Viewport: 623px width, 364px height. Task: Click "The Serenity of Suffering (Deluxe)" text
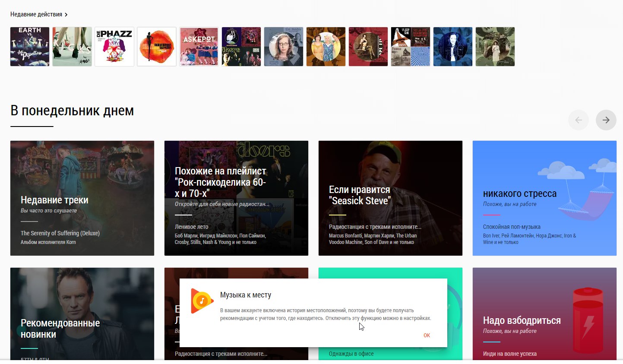pyautogui.click(x=60, y=233)
